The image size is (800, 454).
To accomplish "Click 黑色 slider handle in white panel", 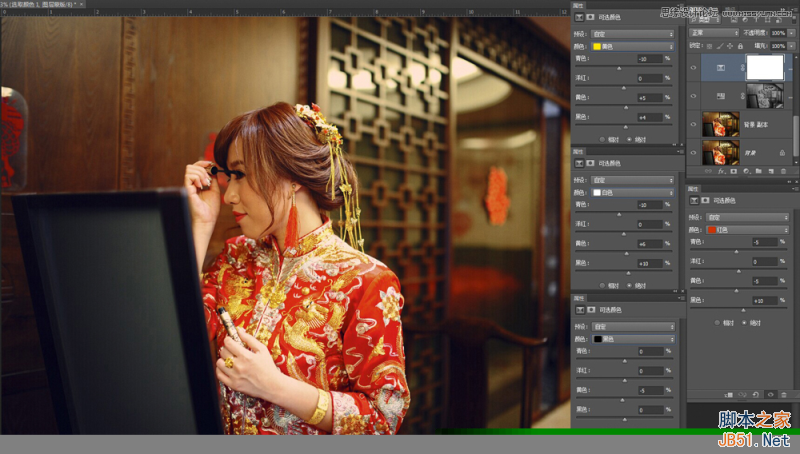I will [x=629, y=273].
